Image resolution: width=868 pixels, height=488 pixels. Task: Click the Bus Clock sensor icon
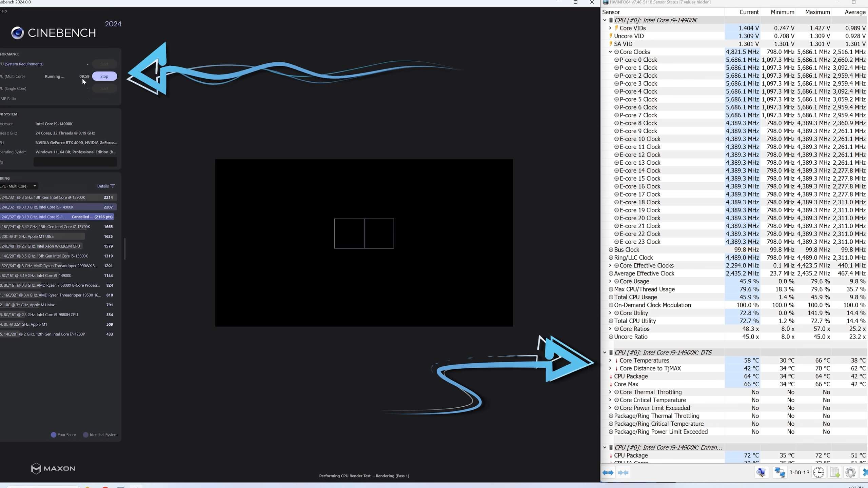(611, 250)
